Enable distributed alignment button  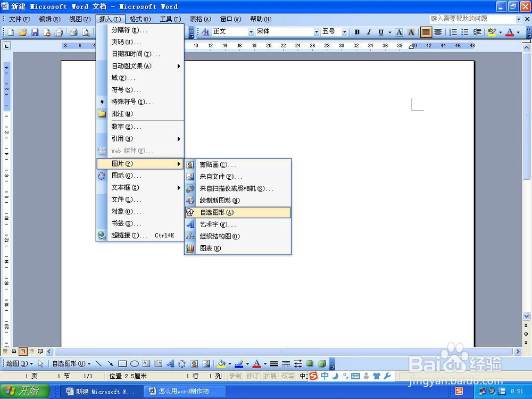(x=438, y=32)
